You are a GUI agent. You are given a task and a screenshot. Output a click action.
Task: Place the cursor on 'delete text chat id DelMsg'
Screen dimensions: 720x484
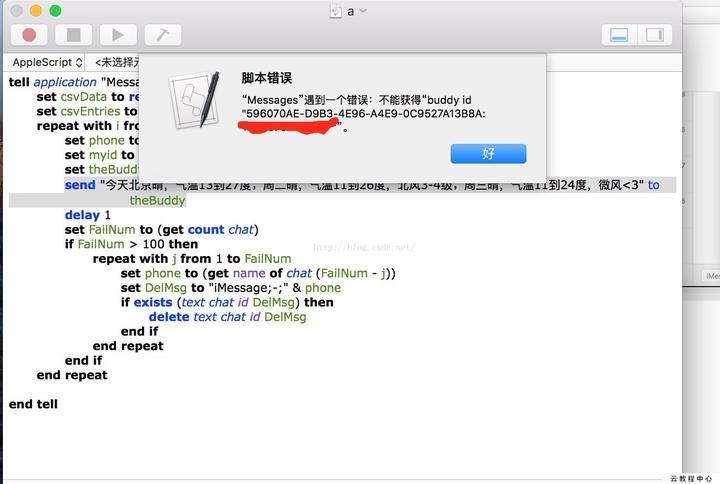click(227, 317)
